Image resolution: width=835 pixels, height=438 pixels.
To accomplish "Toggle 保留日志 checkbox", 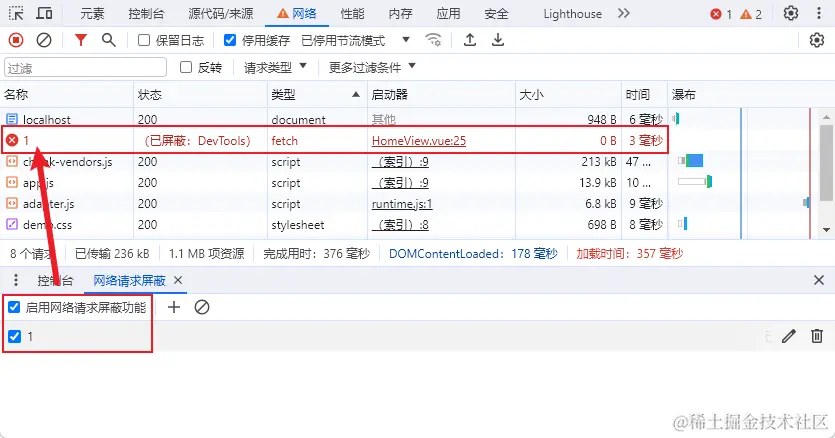I will click(144, 40).
